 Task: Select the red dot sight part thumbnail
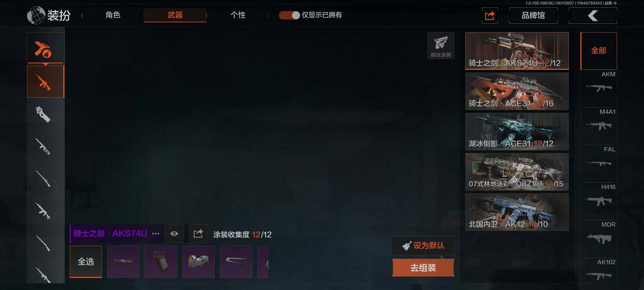point(199,262)
